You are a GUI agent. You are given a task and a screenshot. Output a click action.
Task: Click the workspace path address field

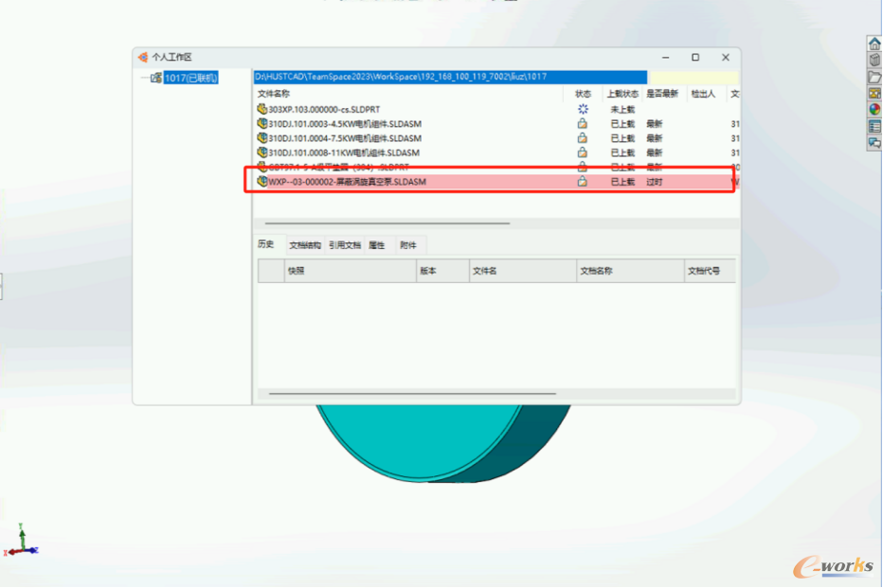tap(450, 77)
